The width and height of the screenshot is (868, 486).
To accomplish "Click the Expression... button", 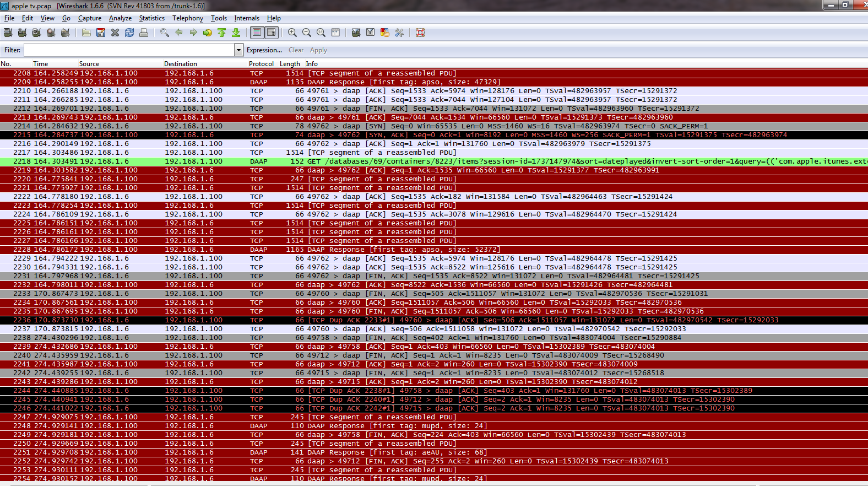I will point(264,50).
